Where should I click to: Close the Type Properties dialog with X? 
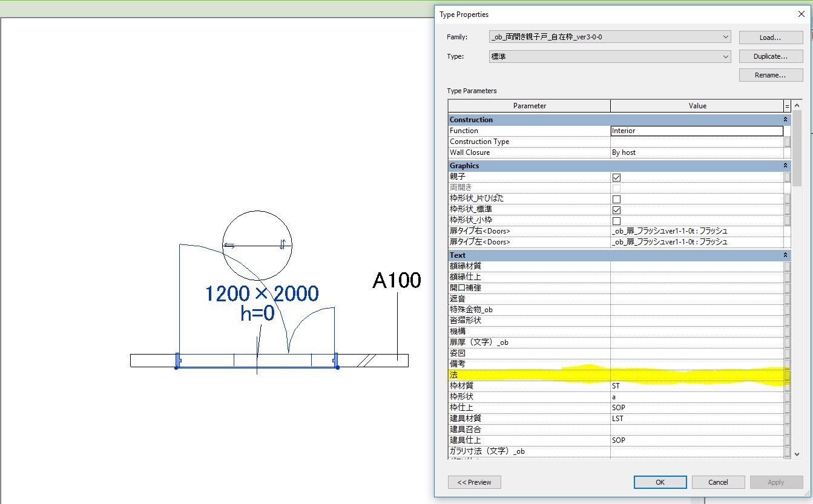pos(801,15)
